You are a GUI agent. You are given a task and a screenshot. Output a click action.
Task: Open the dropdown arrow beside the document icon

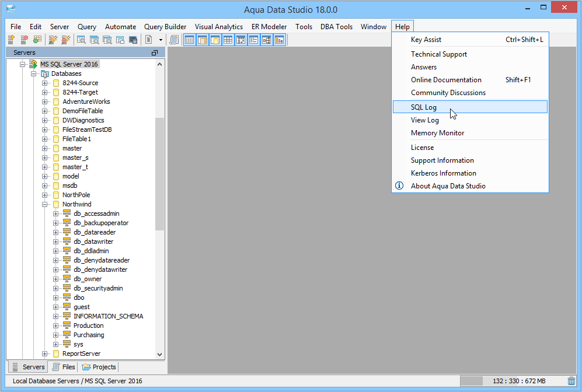click(x=161, y=40)
